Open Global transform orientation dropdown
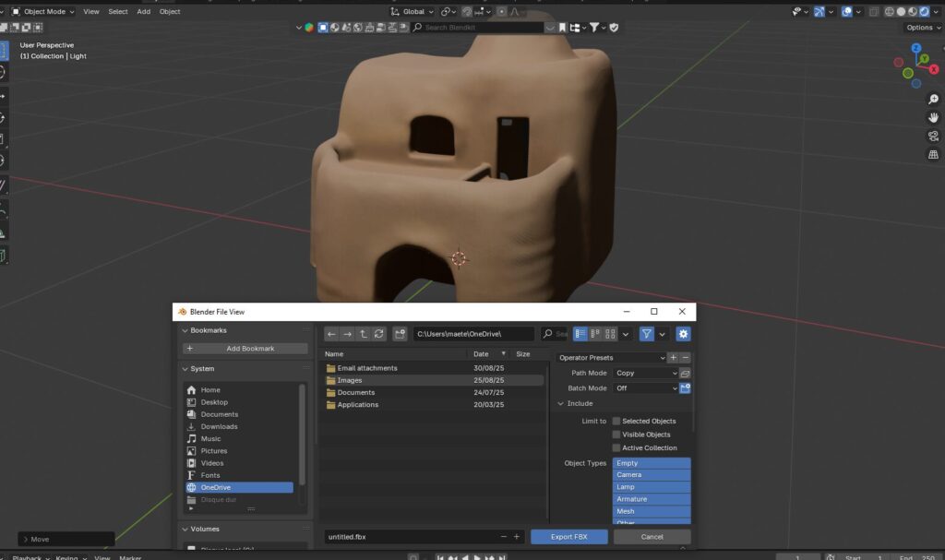Screen dimensions: 945x560 click(413, 11)
